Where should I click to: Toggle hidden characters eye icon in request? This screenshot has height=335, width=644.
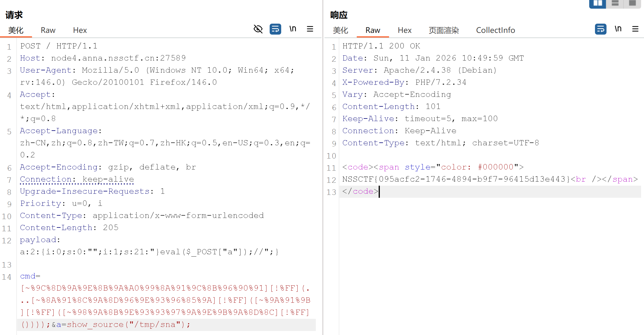pos(258,29)
